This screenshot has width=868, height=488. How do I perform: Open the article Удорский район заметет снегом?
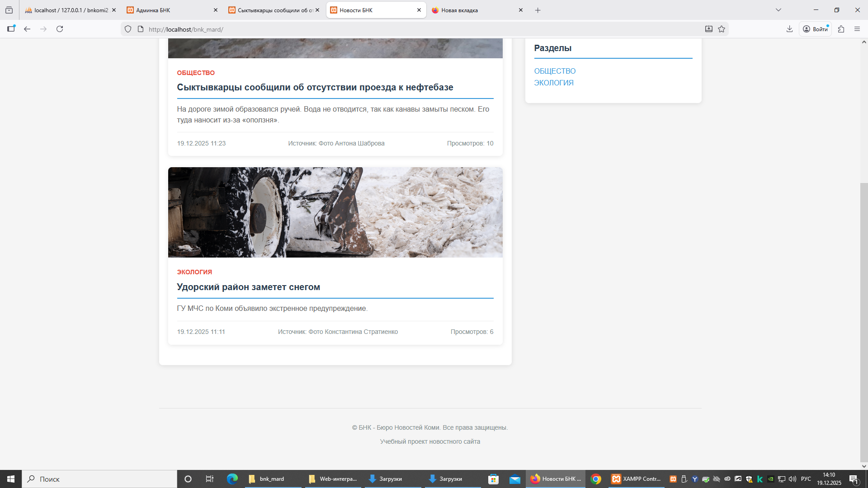pyautogui.click(x=248, y=287)
